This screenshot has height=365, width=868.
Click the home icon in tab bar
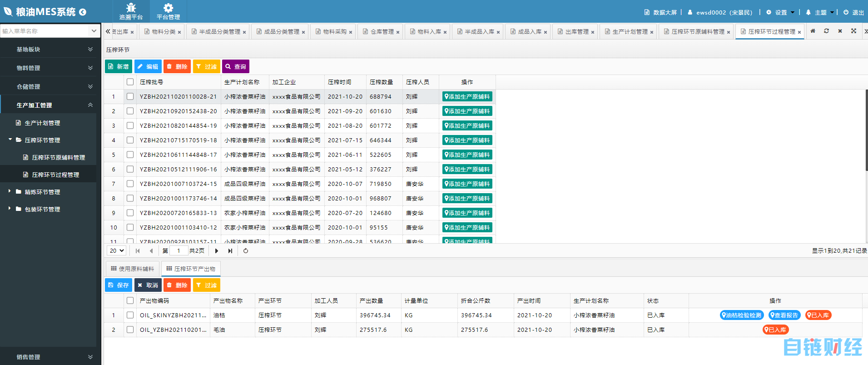click(813, 31)
